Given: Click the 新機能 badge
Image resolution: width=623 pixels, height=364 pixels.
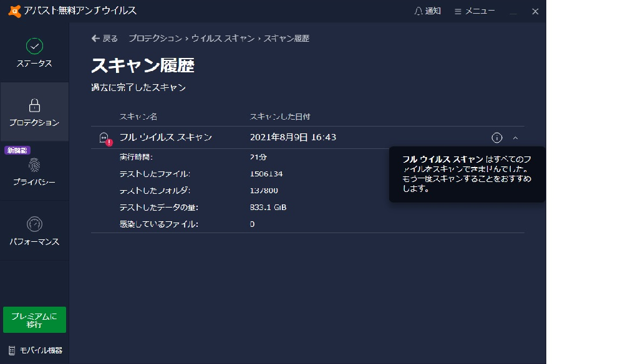Looking at the screenshot, I should 17,150.
